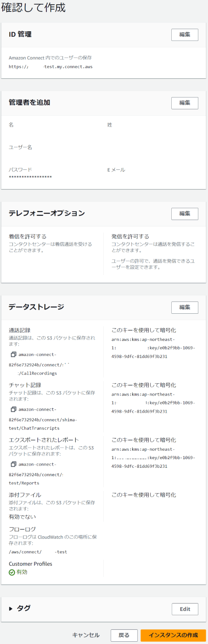The width and height of the screenshot is (208, 644).
Task: Click キャンセル to cancel creation
Action: [86, 635]
